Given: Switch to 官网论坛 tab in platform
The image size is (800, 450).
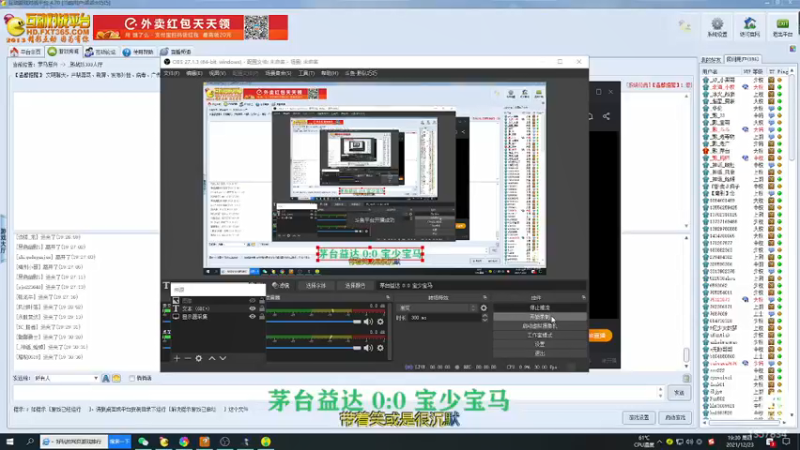Looking at the screenshot, I should (x=101, y=52).
